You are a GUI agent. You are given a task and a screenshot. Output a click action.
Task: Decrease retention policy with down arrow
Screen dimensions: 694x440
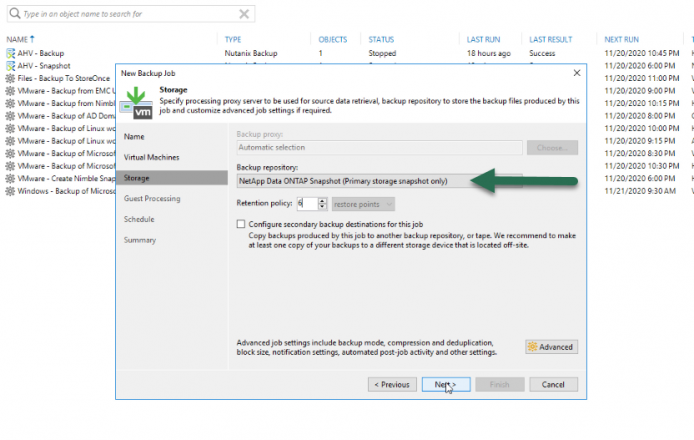click(x=322, y=207)
